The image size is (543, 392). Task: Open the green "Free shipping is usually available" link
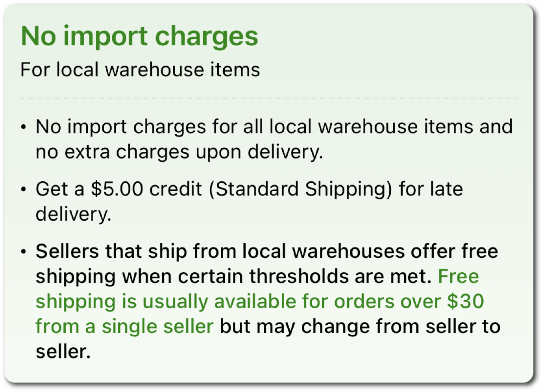click(226, 302)
